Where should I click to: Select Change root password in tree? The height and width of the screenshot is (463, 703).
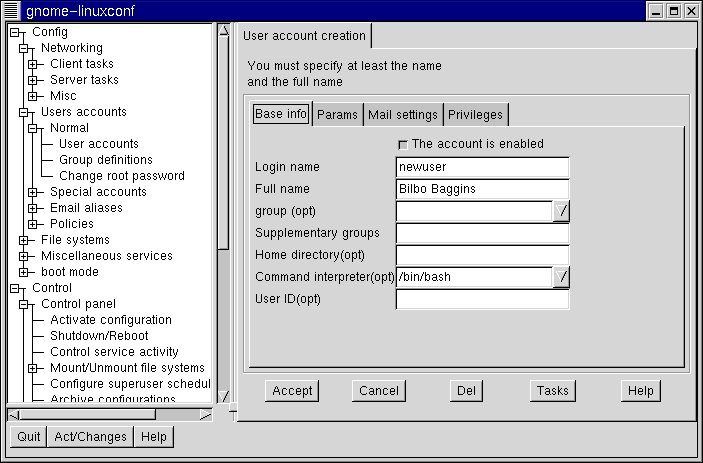point(121,176)
